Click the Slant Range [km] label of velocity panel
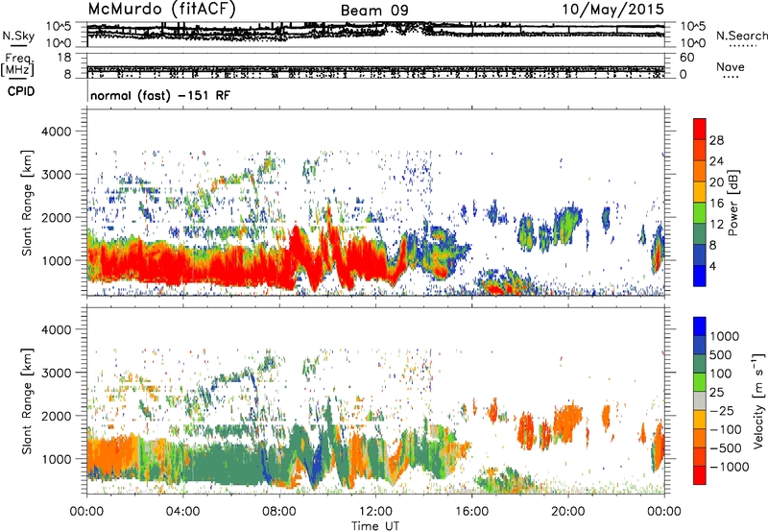Screen dimensions: 768x532 point(27,400)
